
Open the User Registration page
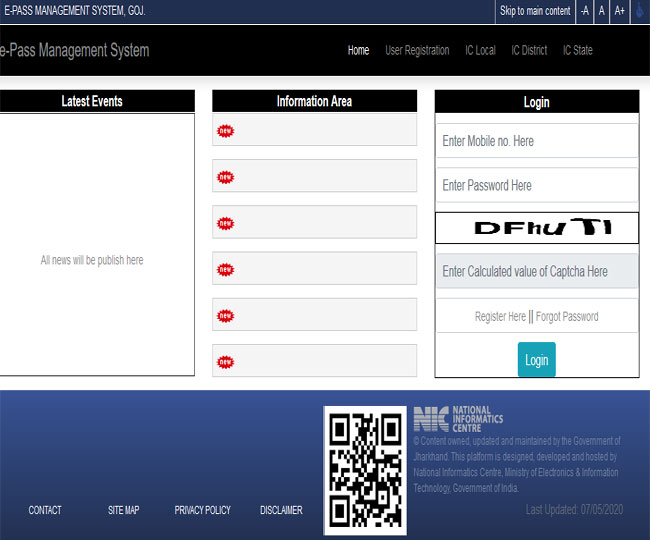click(x=417, y=50)
